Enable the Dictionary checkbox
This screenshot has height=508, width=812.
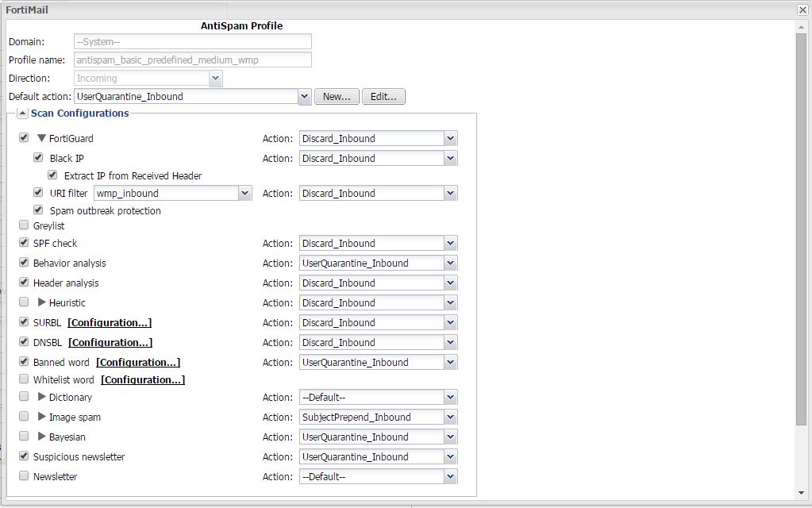(x=24, y=397)
